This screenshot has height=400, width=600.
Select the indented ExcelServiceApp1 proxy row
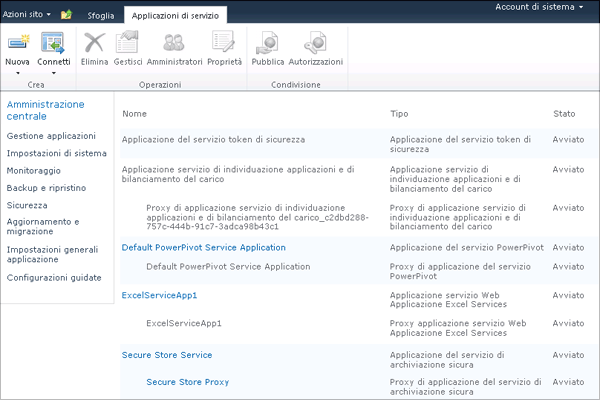pyautogui.click(x=360, y=328)
